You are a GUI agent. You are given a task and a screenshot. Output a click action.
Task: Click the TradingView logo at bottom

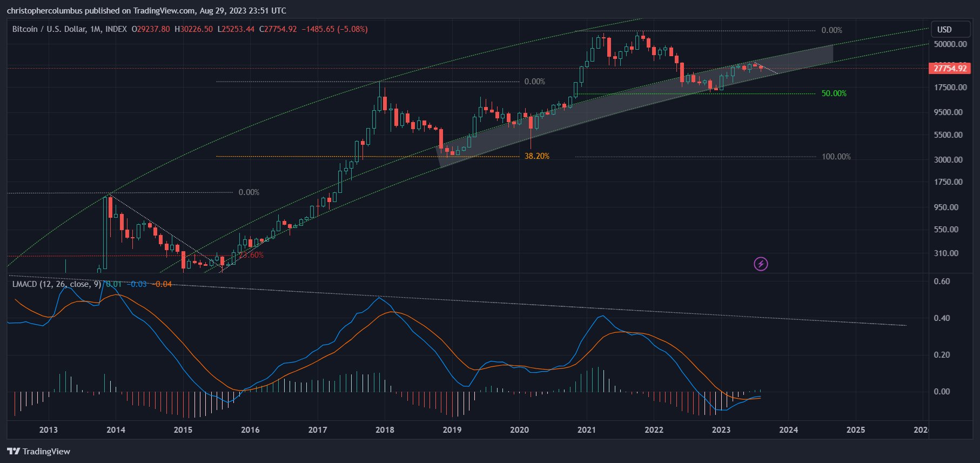click(39, 451)
